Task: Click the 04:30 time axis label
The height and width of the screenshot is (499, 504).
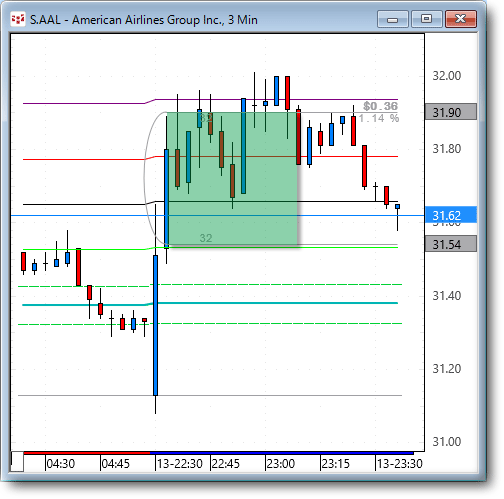Action: click(x=60, y=464)
